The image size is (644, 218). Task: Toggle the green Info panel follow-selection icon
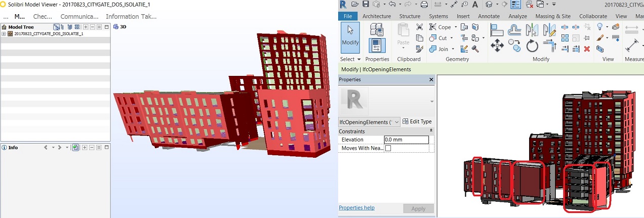coord(75,148)
